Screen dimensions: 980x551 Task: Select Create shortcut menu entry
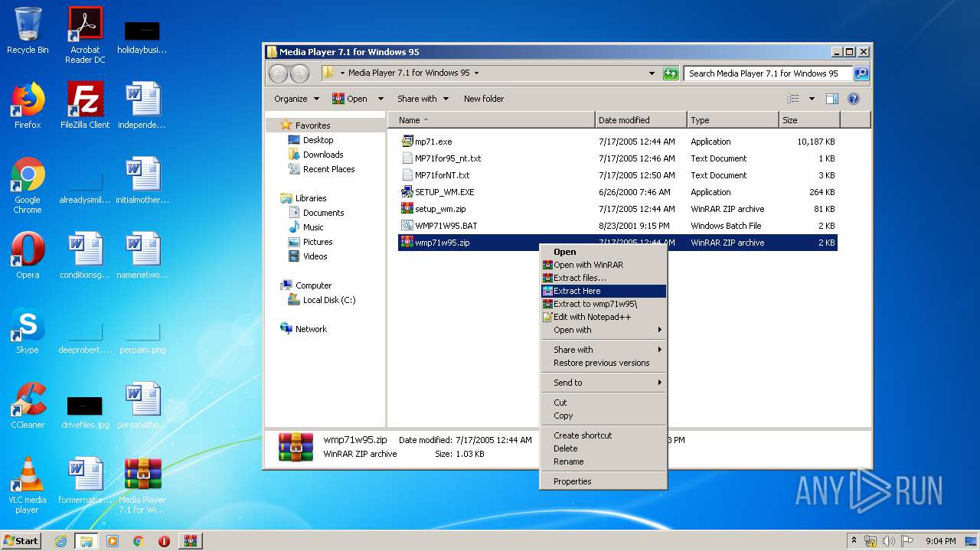pos(603,435)
